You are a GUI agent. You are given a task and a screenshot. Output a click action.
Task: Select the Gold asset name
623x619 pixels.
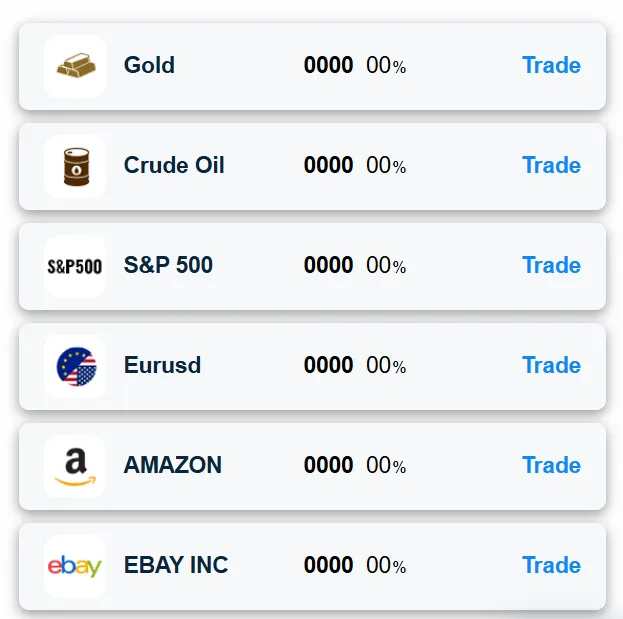(149, 66)
